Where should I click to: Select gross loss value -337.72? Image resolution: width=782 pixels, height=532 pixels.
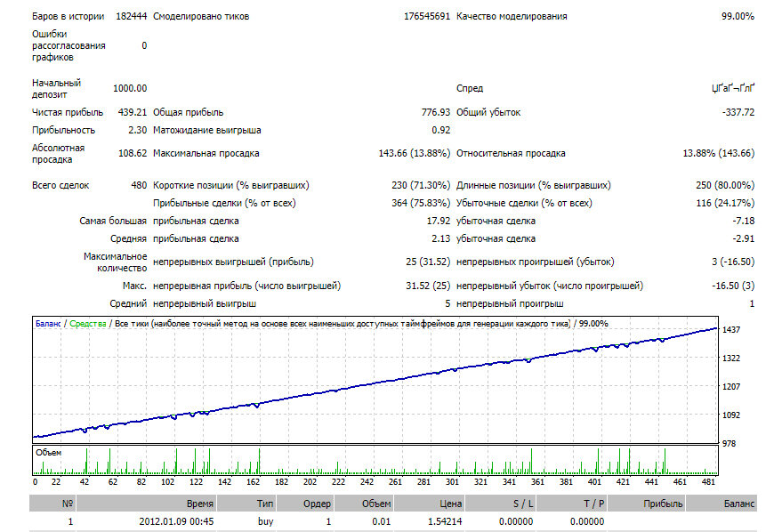[x=738, y=112]
